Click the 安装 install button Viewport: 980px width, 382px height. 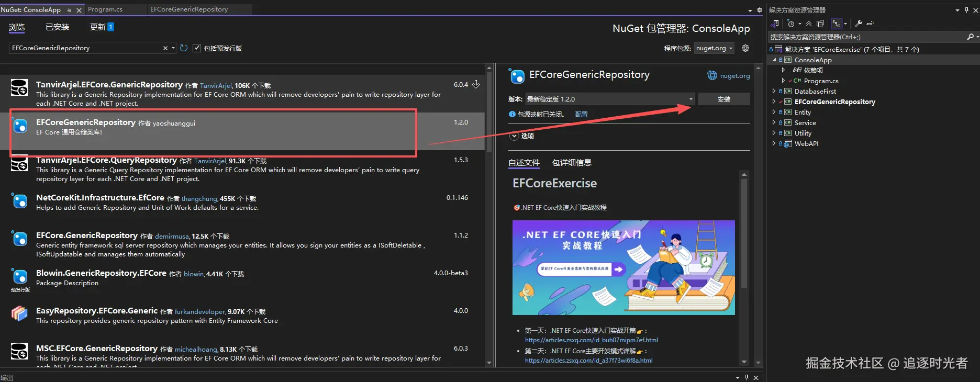724,99
